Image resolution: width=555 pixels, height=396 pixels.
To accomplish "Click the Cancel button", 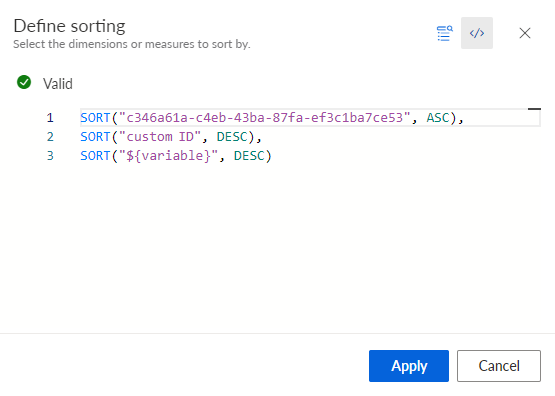I will [x=499, y=366].
